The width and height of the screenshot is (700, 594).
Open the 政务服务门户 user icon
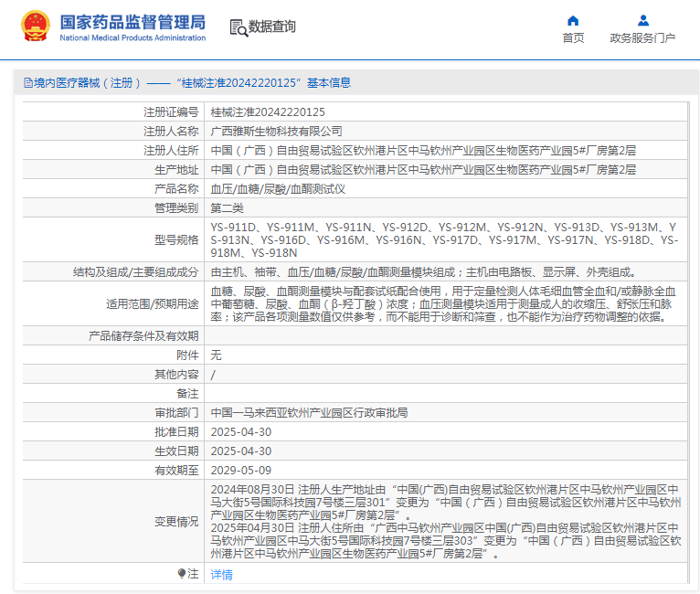click(x=642, y=20)
